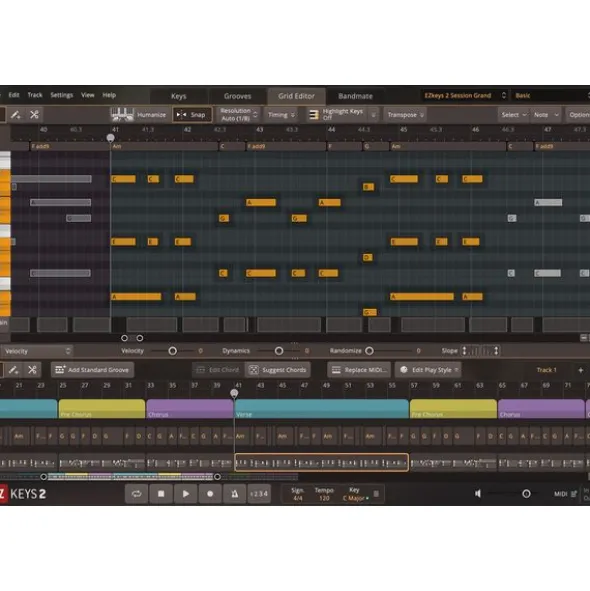Click the left loop range handle in overview

pyautogui.click(x=44, y=477)
